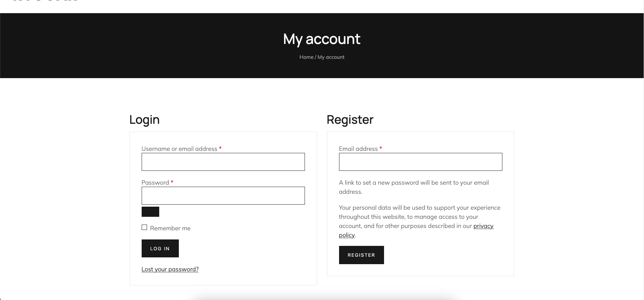Click the My account breadcrumb item

click(331, 57)
